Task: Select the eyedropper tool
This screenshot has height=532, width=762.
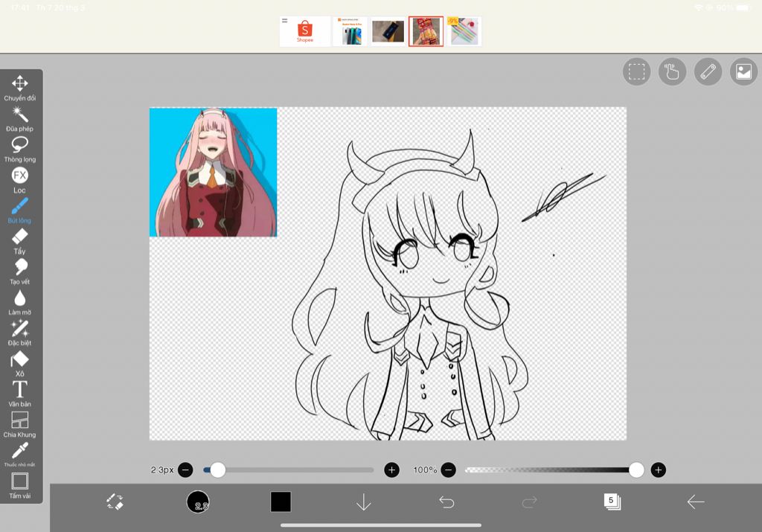Action: (x=19, y=455)
